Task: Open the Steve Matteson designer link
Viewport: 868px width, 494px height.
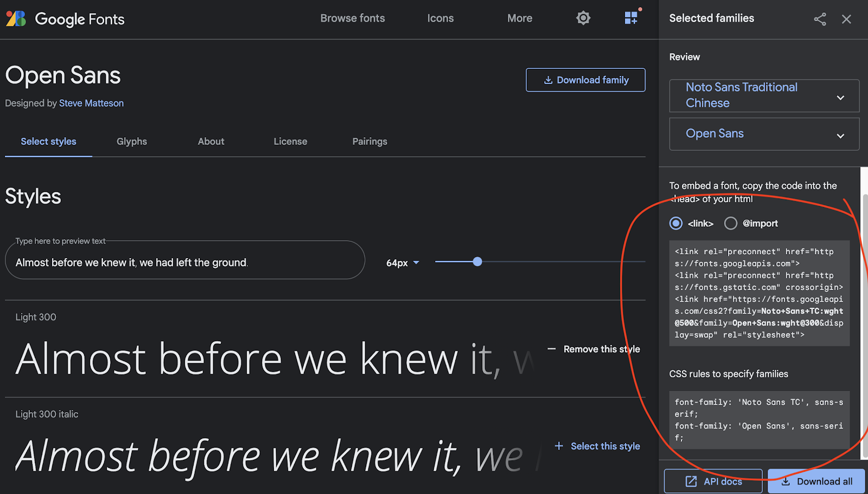Action: click(x=91, y=103)
